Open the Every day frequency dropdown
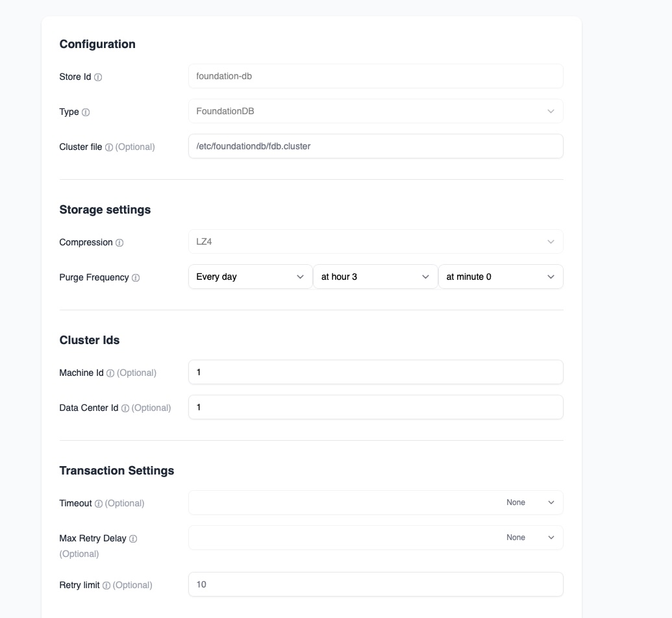672x618 pixels. (x=250, y=277)
